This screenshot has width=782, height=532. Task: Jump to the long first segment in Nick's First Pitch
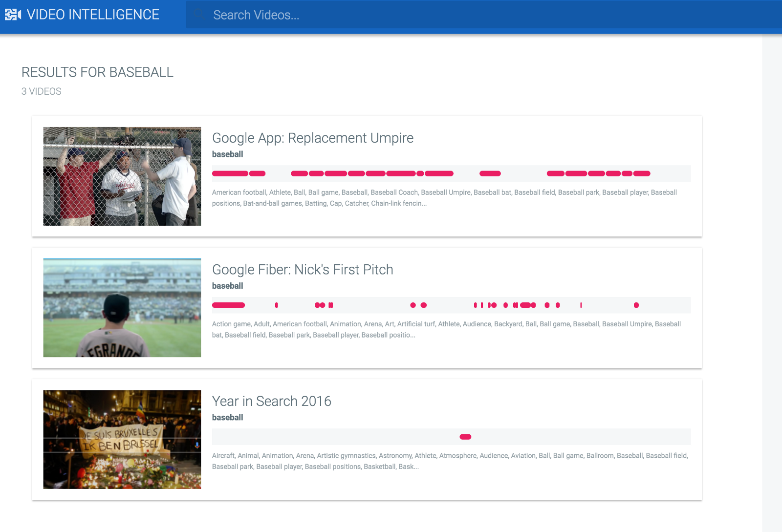(x=228, y=305)
